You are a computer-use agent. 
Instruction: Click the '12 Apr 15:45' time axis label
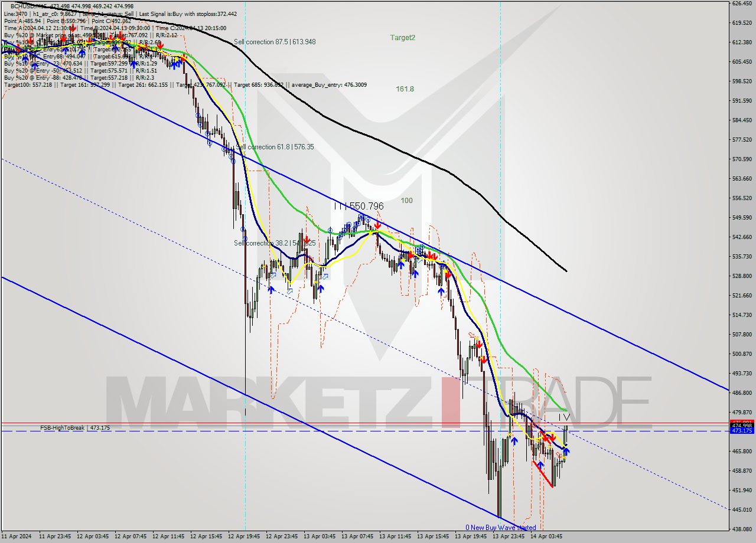pyautogui.click(x=207, y=537)
